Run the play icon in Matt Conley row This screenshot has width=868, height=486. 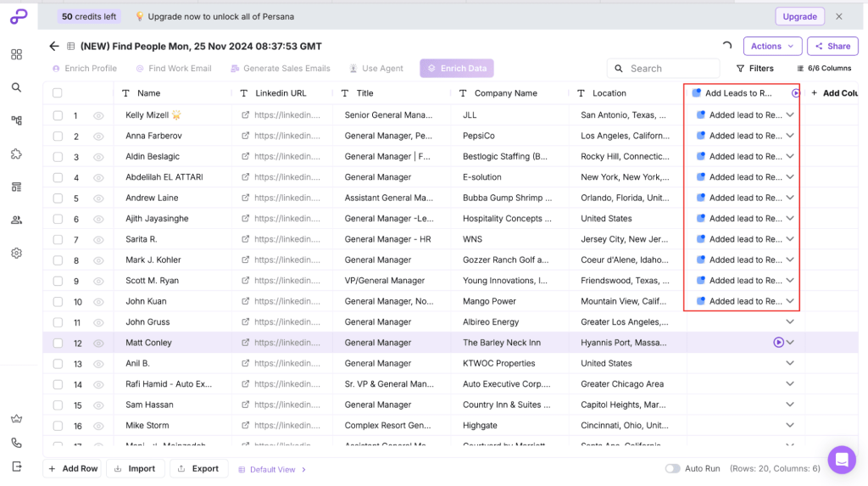[778, 343]
